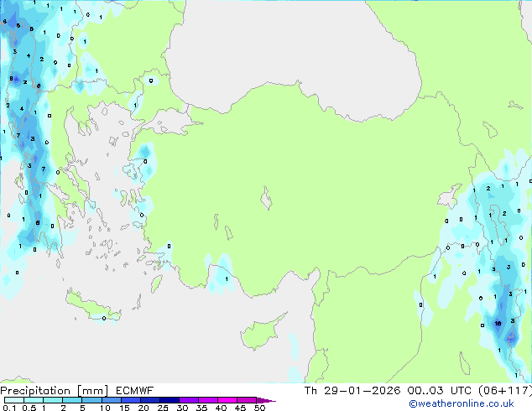Click the 'ECMWF' model label
The width and height of the screenshot is (532, 411).
coord(135,391)
